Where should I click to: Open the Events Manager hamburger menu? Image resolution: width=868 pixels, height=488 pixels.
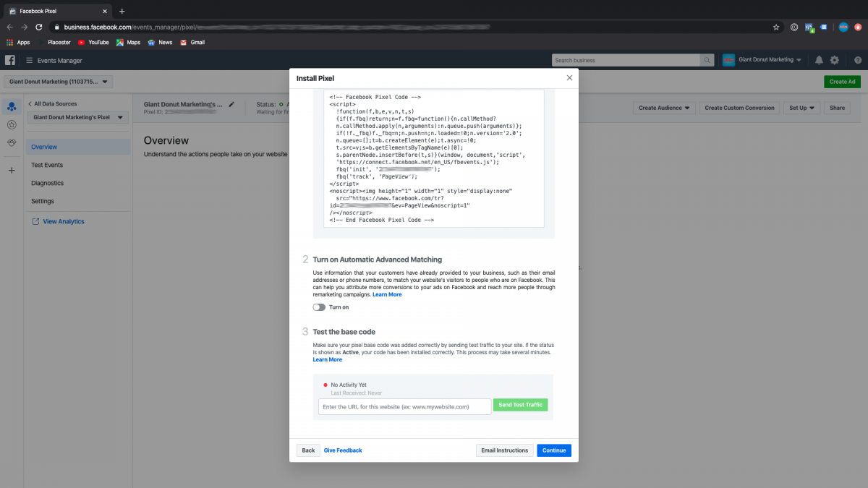(29, 61)
